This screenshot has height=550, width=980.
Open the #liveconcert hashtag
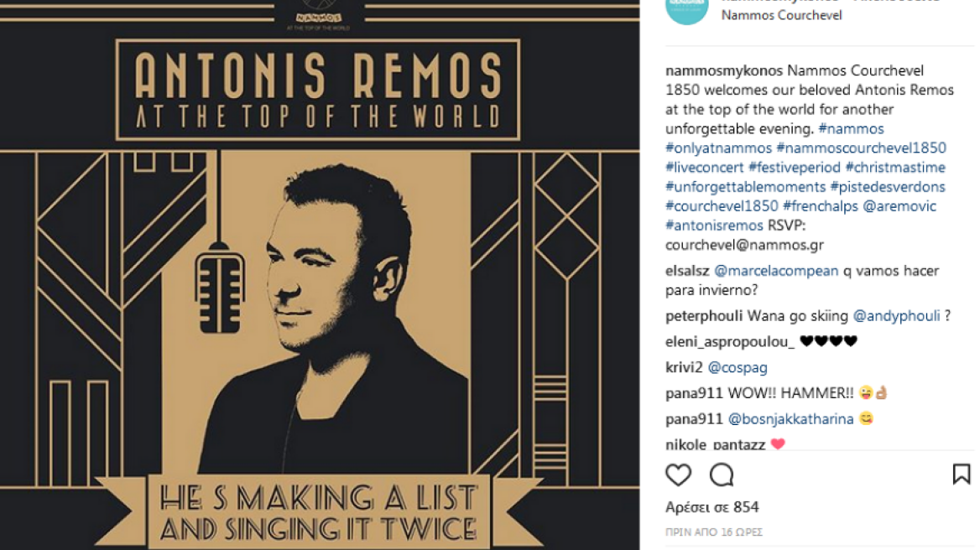705,168
